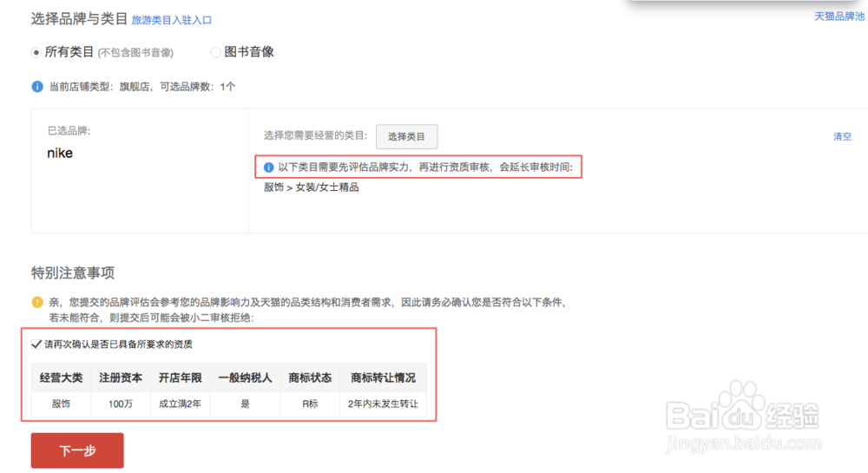Click the 选择类目 button
Image resolution: width=868 pixels, height=473 pixels.
point(406,136)
